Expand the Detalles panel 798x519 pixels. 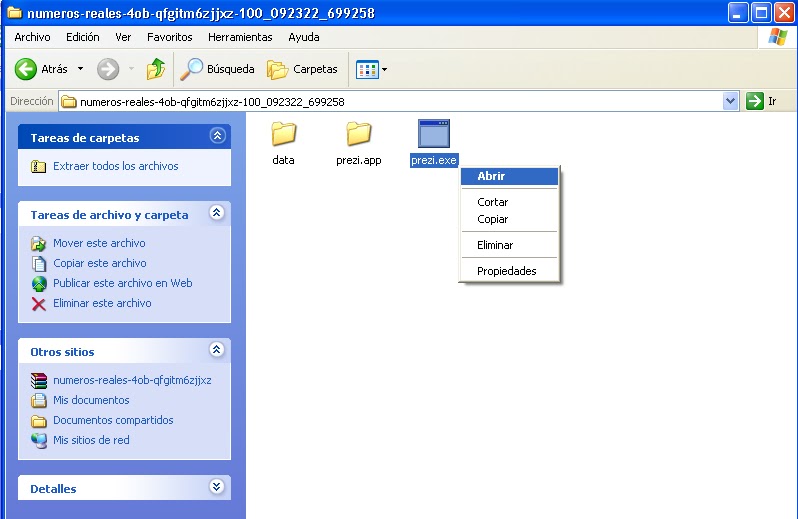(x=216, y=486)
